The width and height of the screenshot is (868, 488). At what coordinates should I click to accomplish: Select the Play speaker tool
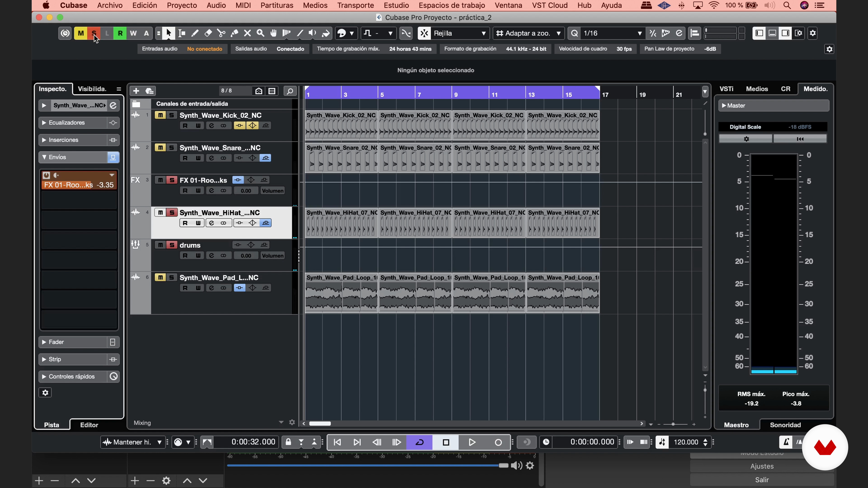click(312, 33)
